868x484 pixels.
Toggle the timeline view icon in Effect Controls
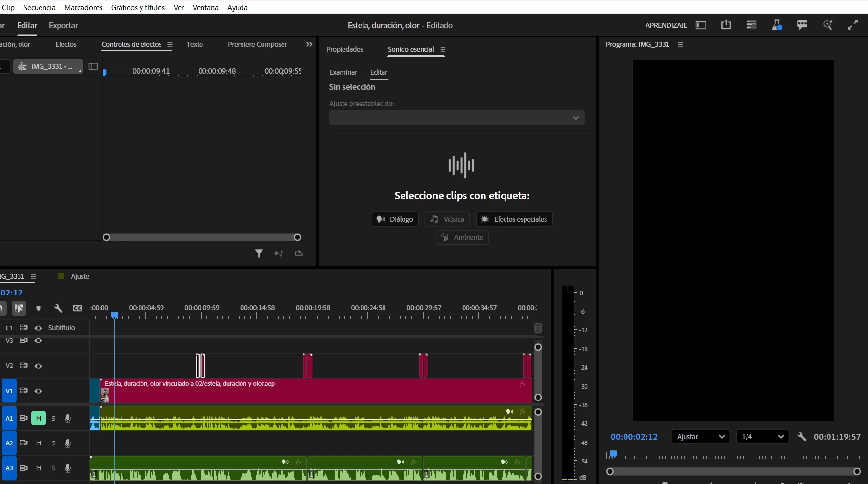point(93,66)
